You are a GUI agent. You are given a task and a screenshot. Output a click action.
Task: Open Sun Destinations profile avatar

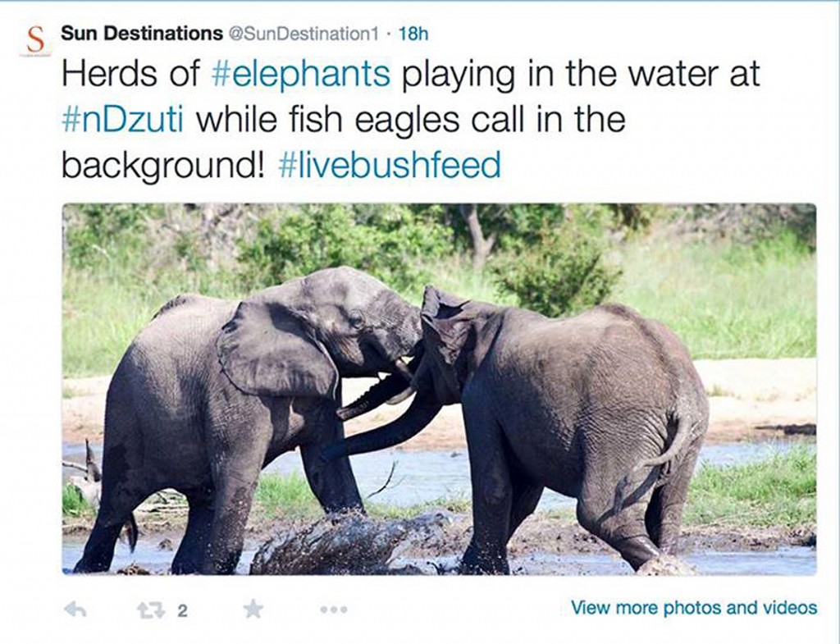pos(35,40)
